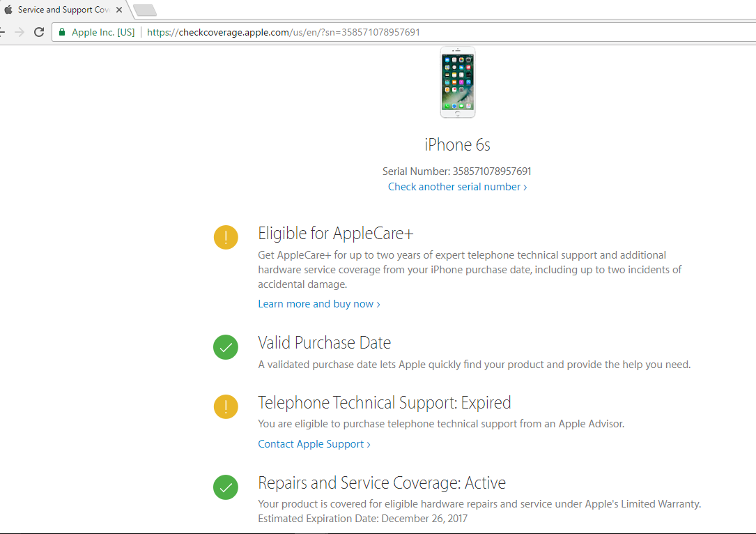Reload the page with the refresh icon

pyautogui.click(x=39, y=32)
